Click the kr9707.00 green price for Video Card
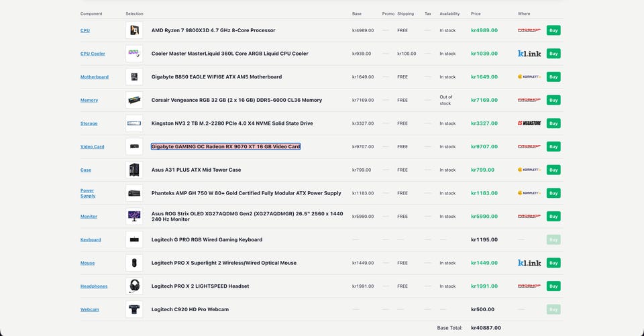The image size is (644, 336). coord(484,147)
